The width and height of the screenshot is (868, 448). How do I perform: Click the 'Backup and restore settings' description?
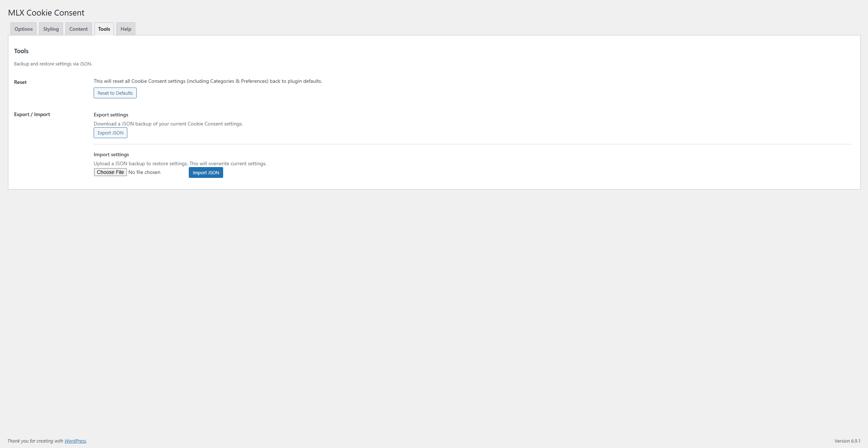(53, 64)
